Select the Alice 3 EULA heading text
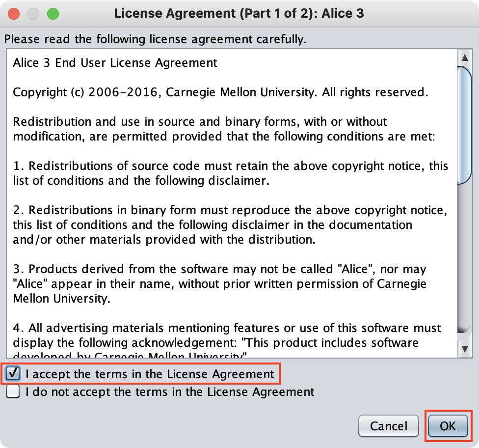Viewport: 479px width, 448px height. [115, 62]
